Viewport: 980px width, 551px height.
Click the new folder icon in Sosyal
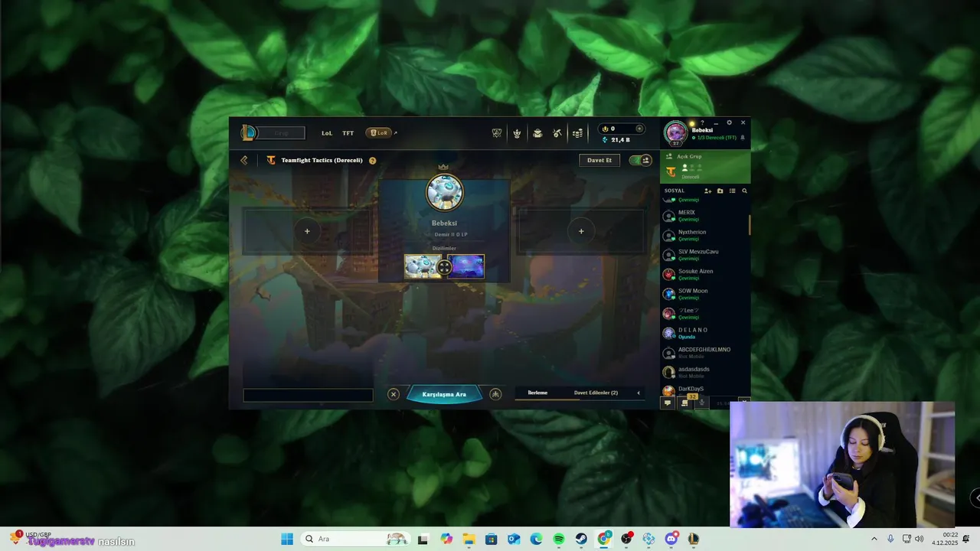[720, 191]
